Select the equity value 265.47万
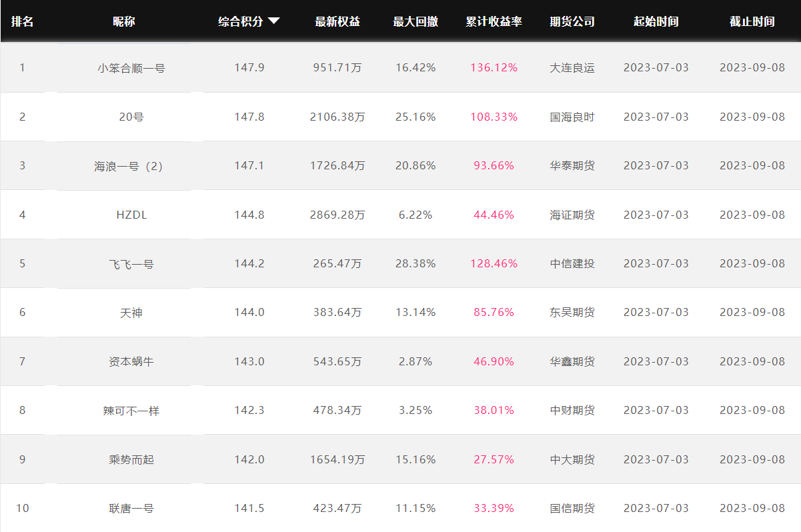 337,264
